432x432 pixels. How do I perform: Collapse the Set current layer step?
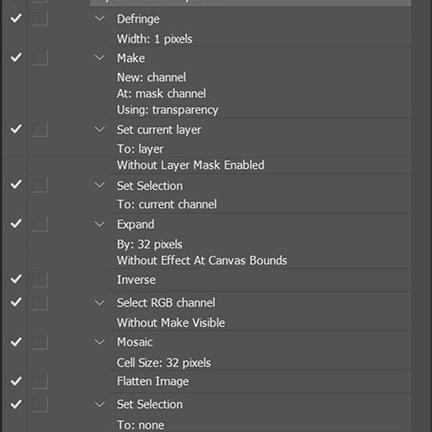[99, 129]
